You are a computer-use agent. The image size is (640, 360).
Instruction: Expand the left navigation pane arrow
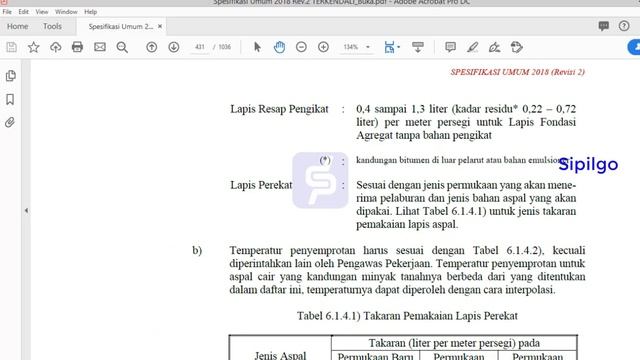pos(26,211)
